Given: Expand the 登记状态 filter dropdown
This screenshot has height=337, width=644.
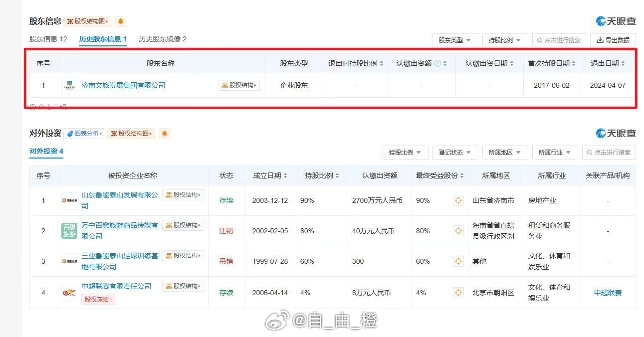Looking at the screenshot, I should (x=455, y=153).
